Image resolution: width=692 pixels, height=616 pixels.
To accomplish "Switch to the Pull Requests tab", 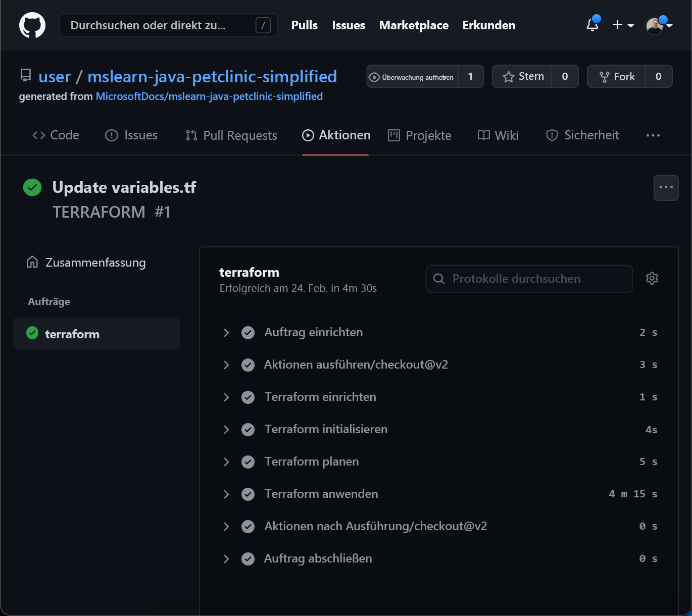I will [x=231, y=135].
